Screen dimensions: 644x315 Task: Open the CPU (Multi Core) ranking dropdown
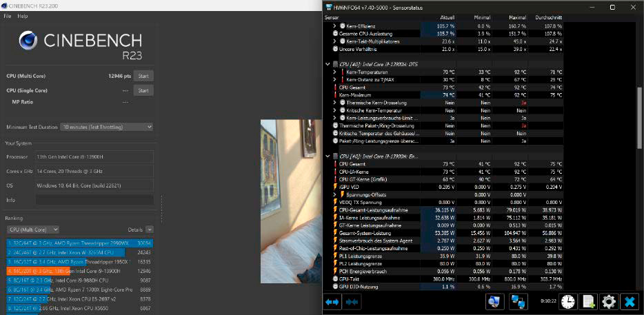pos(33,230)
